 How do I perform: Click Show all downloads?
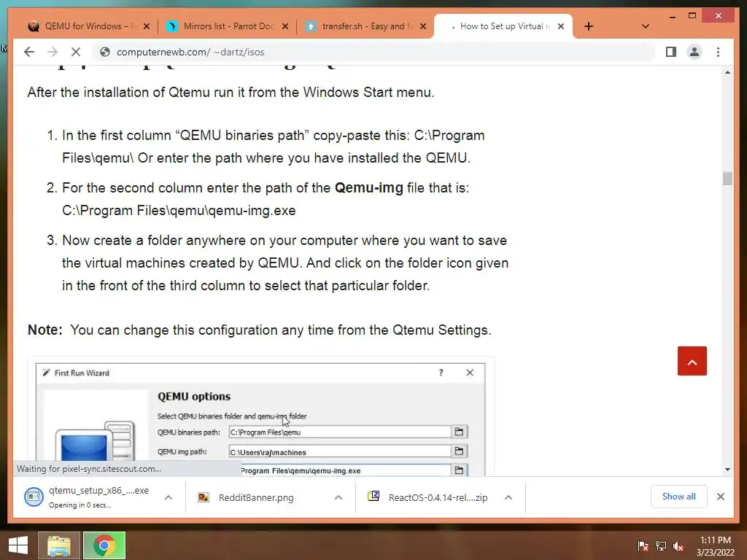coord(679,497)
